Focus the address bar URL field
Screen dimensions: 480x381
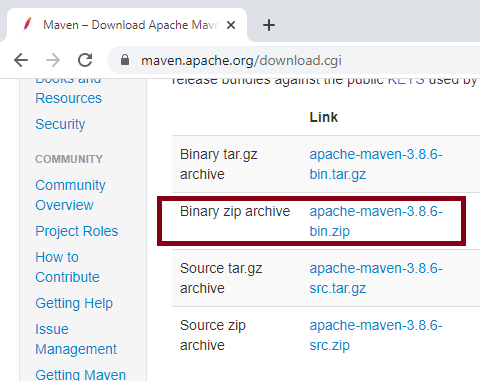click(x=293, y=61)
